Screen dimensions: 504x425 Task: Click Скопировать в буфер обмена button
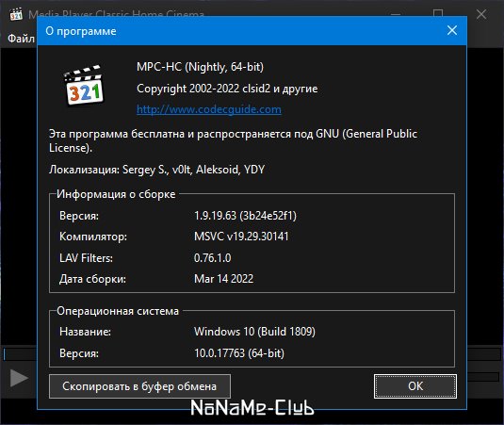click(139, 386)
